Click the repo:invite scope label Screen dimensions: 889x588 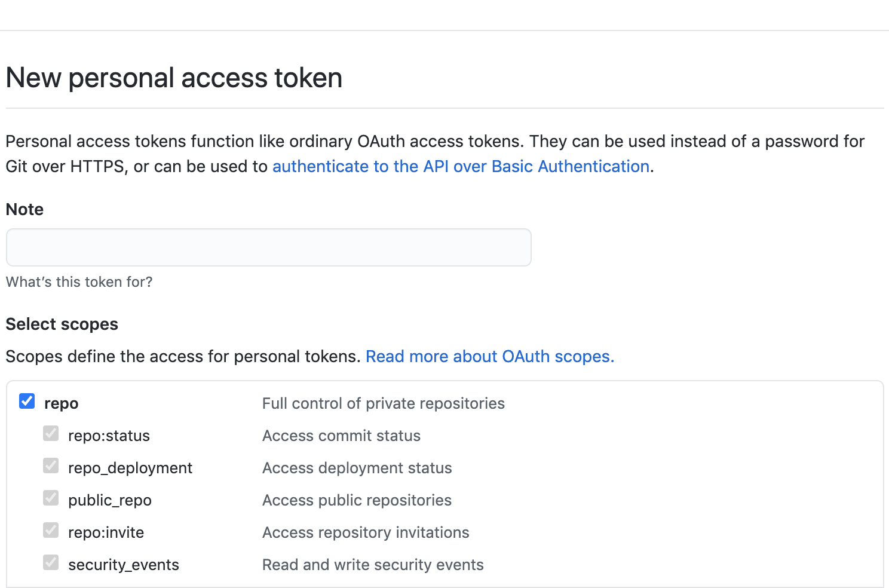(x=106, y=532)
